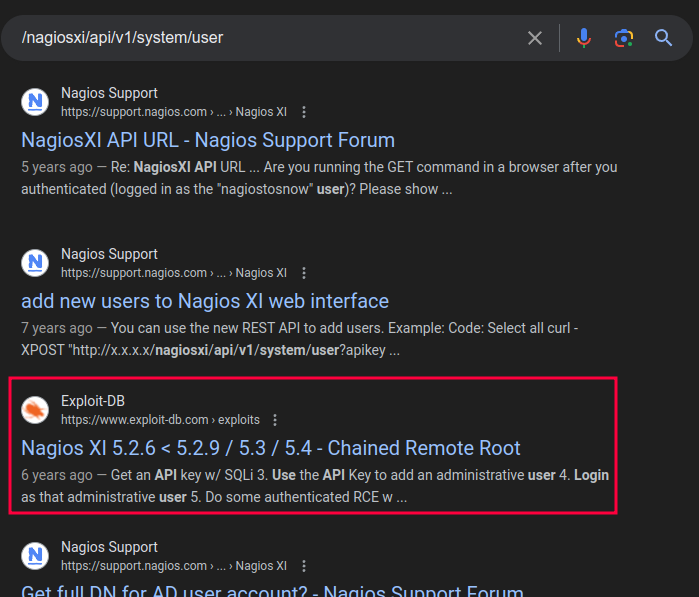Open "add new users to Nagios XI" link
Viewport: 699px width, 597px height.
click(205, 301)
